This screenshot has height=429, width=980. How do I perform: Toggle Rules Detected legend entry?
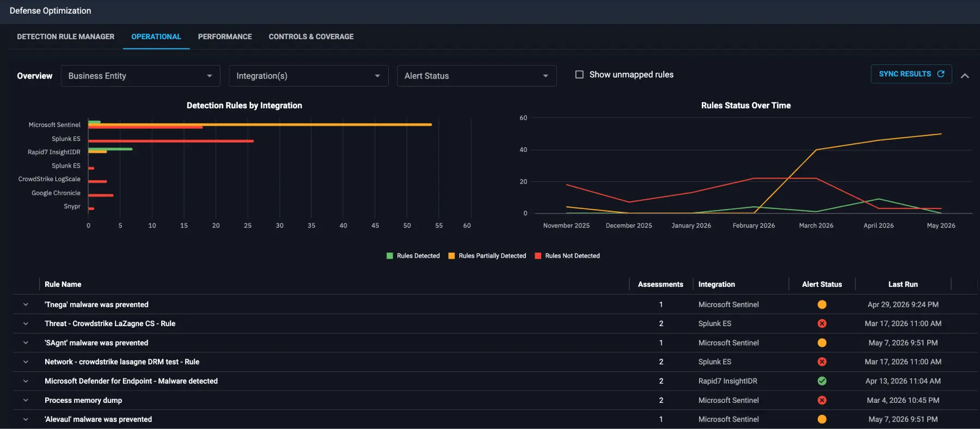tap(413, 256)
